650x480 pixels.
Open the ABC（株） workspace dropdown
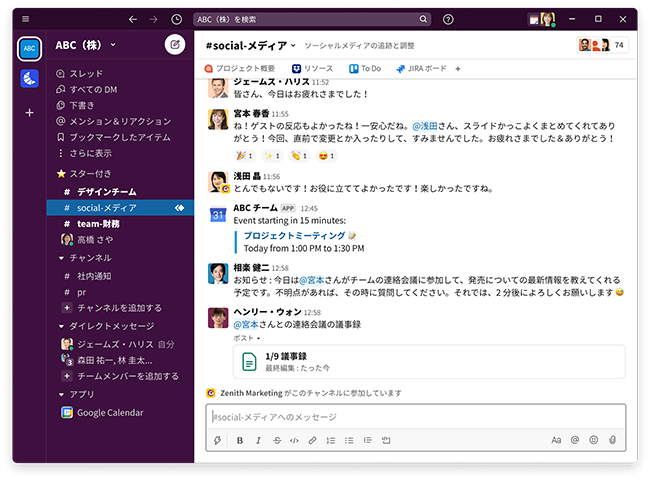86,45
